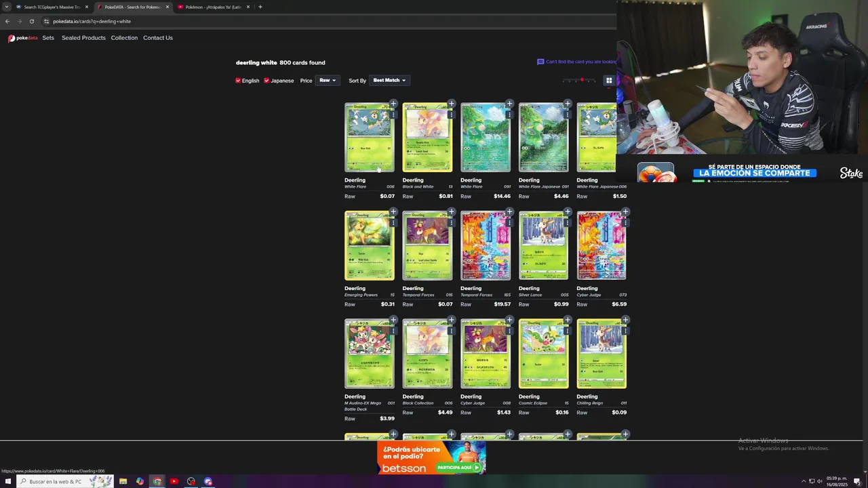Open three-dot menu on Silver Lance Deerling
The width and height of the screenshot is (868, 488).
pyautogui.click(x=568, y=222)
